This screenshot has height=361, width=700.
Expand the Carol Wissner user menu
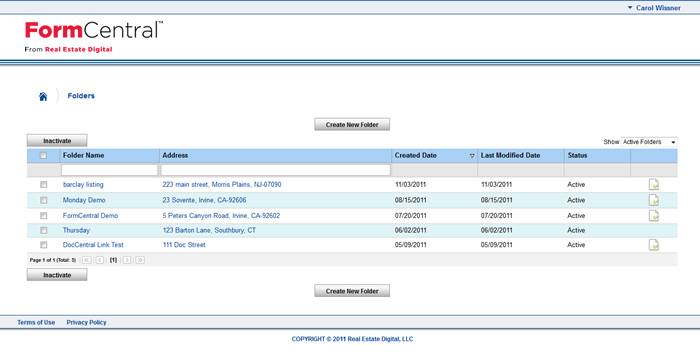[x=654, y=8]
